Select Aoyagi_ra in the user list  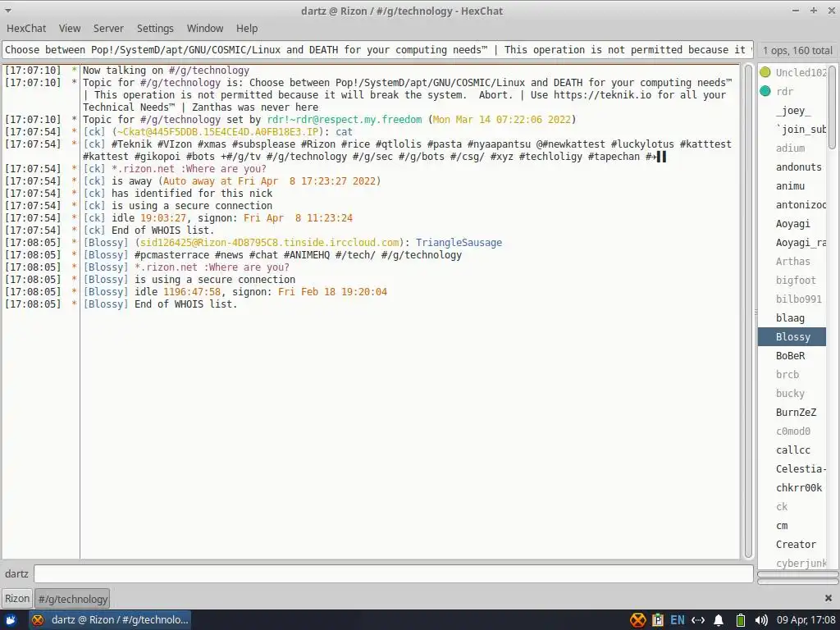[792, 242]
